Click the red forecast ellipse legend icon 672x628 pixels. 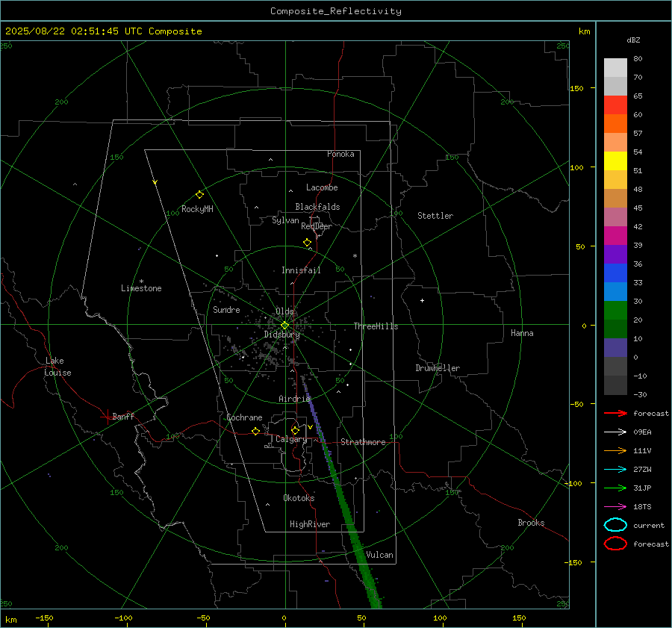point(615,544)
